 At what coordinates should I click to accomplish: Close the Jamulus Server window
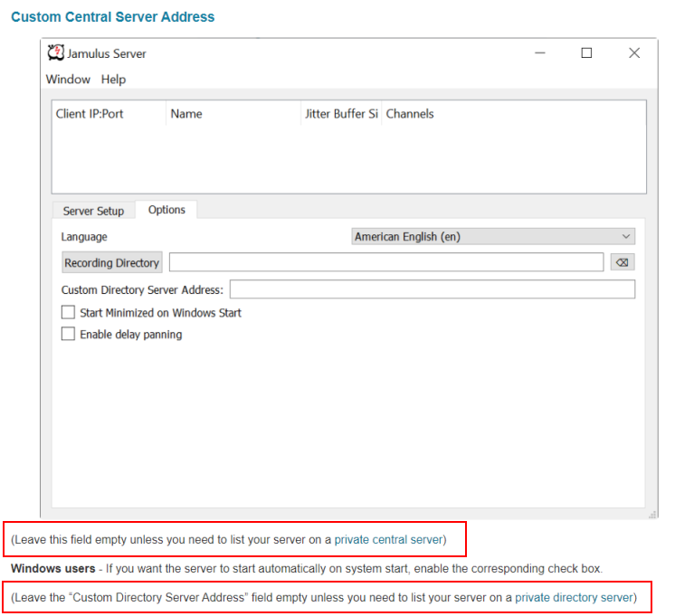point(633,53)
